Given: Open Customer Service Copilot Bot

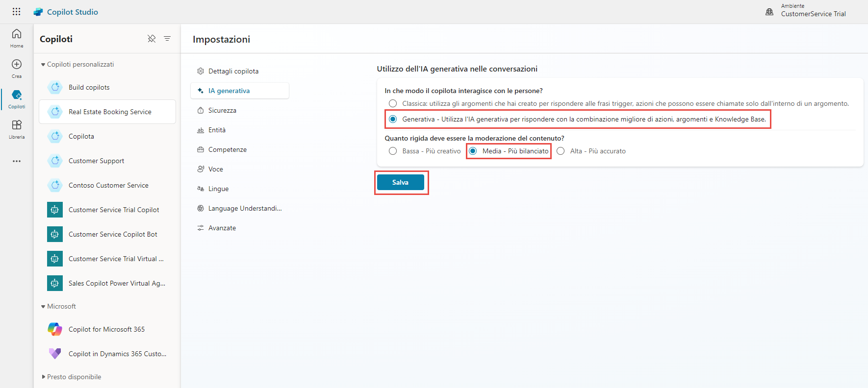Looking at the screenshot, I should [x=107, y=234].
